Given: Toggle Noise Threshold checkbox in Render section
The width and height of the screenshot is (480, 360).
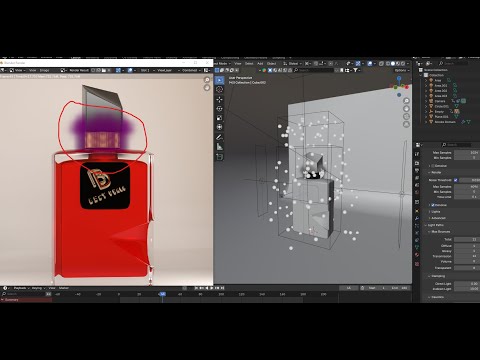Looking at the screenshot, I should (456, 180).
